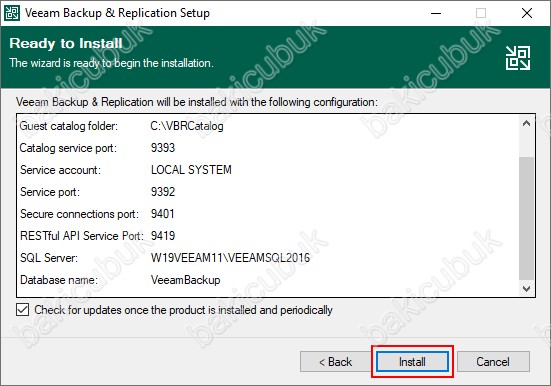Click the Database name label

tap(59, 280)
